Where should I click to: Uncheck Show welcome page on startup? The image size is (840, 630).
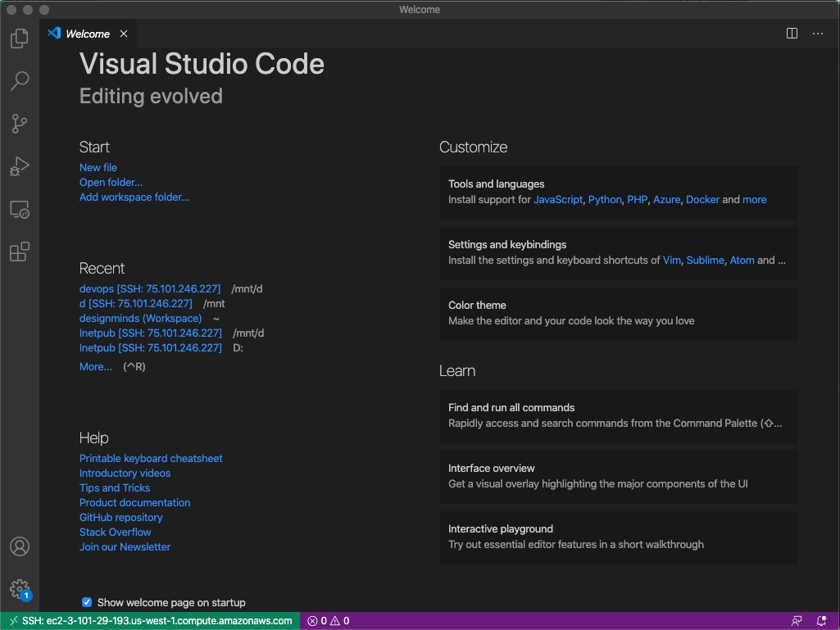tap(86, 602)
